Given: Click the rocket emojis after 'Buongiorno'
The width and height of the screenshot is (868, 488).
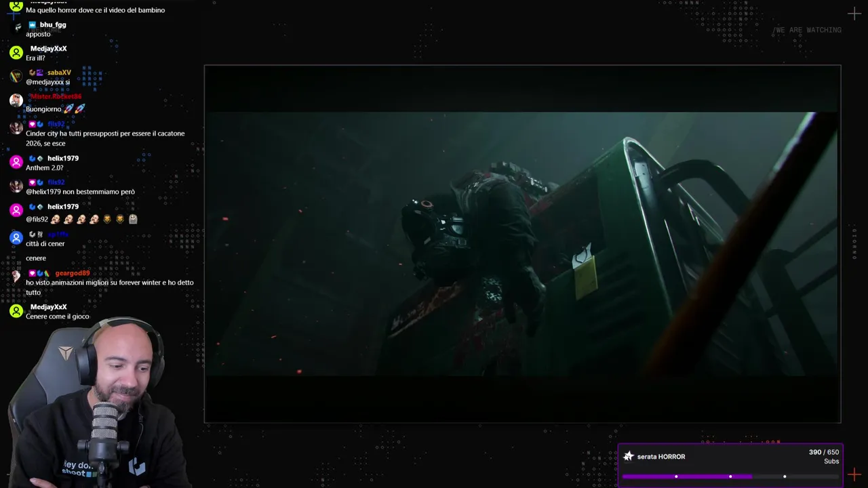Looking at the screenshot, I should click(75, 108).
